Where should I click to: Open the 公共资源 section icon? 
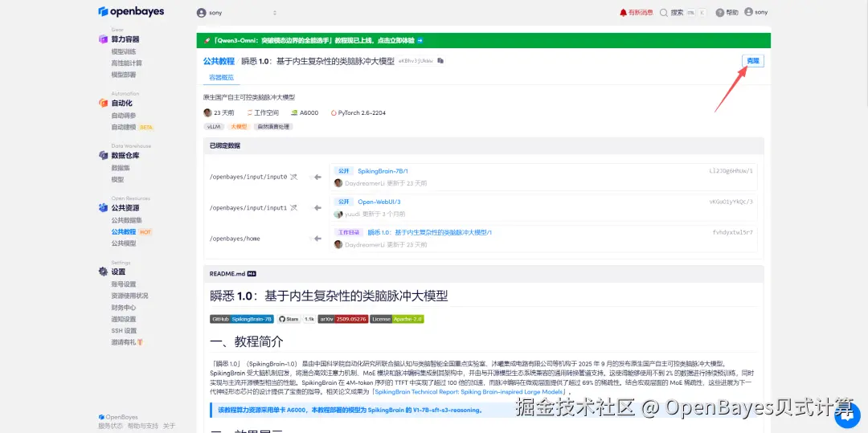[x=103, y=208]
